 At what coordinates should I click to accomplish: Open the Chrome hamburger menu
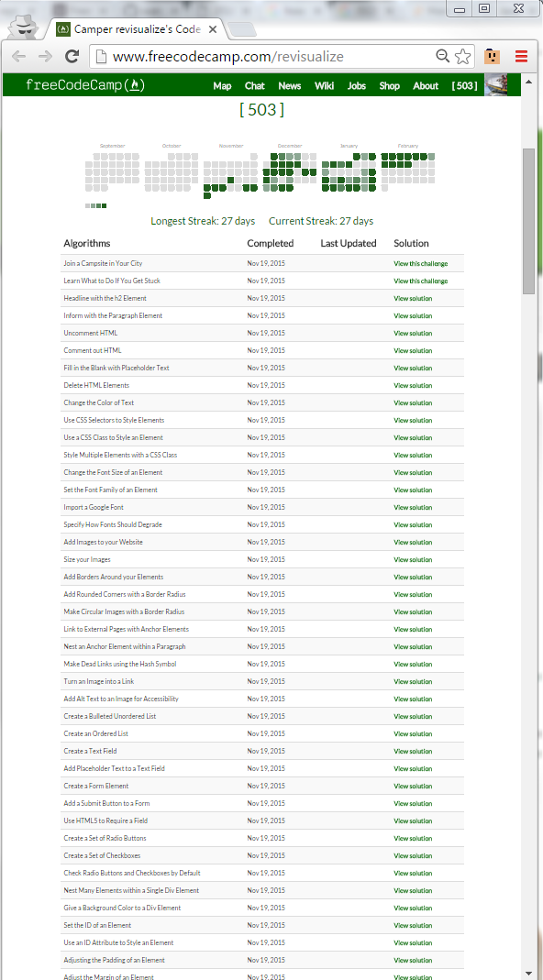coord(521,57)
